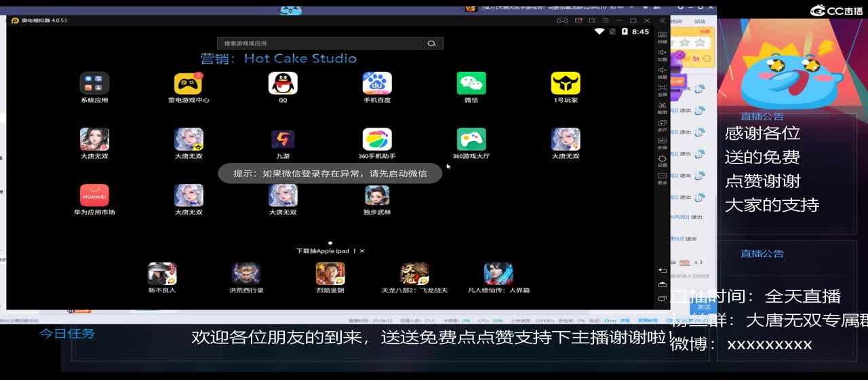
Task: Click the battery status icon
Action: tap(625, 32)
